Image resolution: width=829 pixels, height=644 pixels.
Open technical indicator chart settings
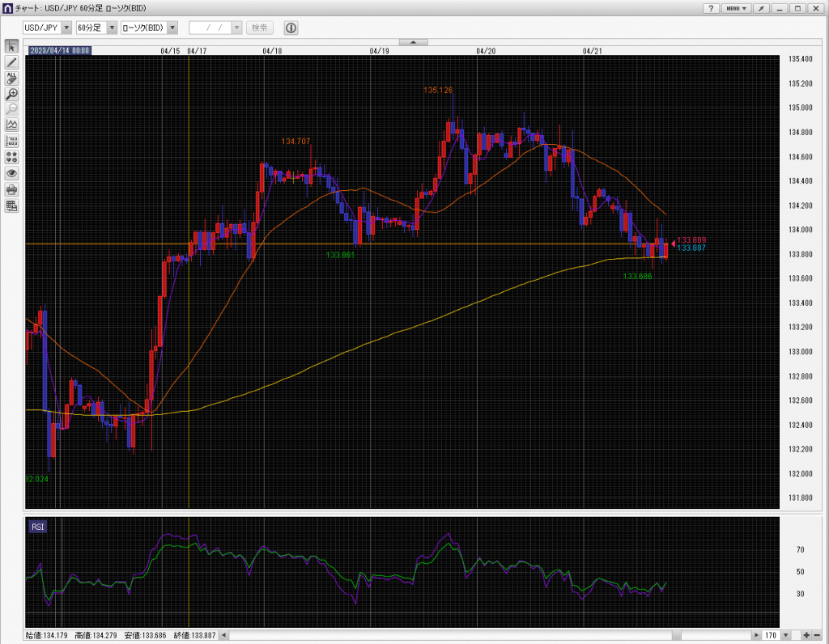tap(11, 125)
